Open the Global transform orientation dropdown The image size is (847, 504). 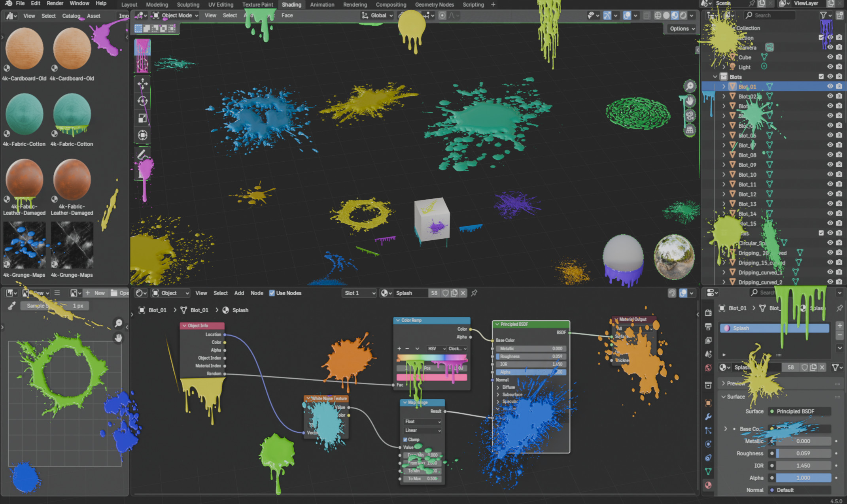pos(378,15)
